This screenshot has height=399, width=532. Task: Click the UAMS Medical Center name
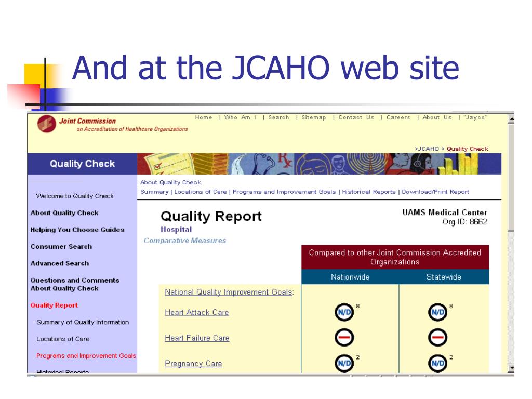click(445, 212)
